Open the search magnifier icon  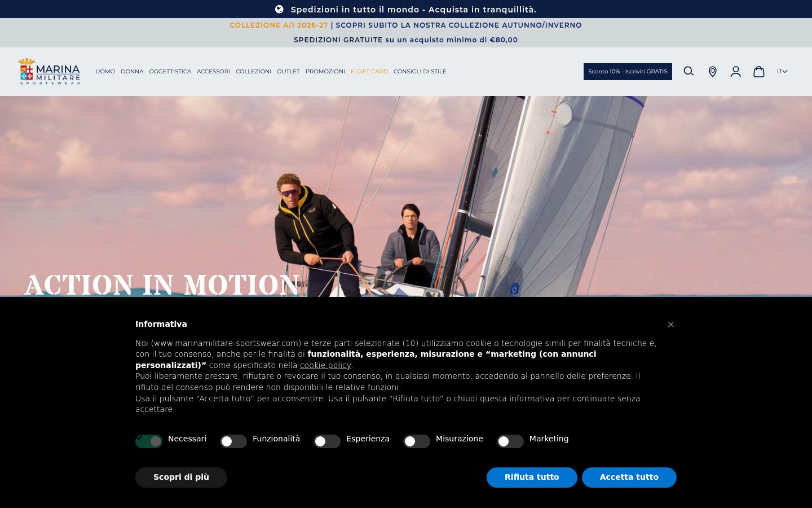[x=689, y=71]
